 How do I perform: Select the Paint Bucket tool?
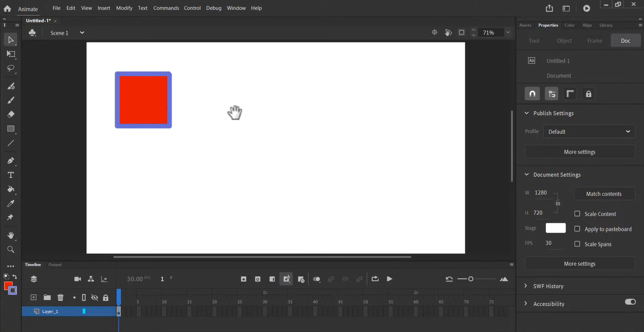click(11, 189)
